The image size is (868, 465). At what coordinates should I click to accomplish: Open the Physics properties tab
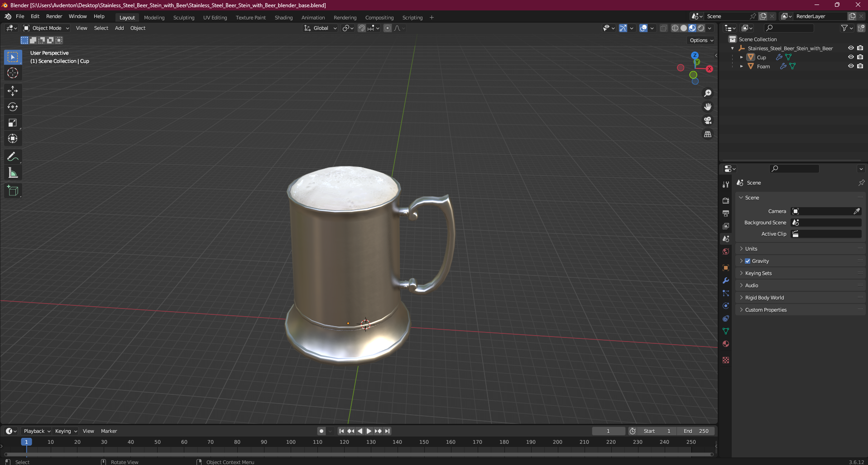pyautogui.click(x=726, y=306)
